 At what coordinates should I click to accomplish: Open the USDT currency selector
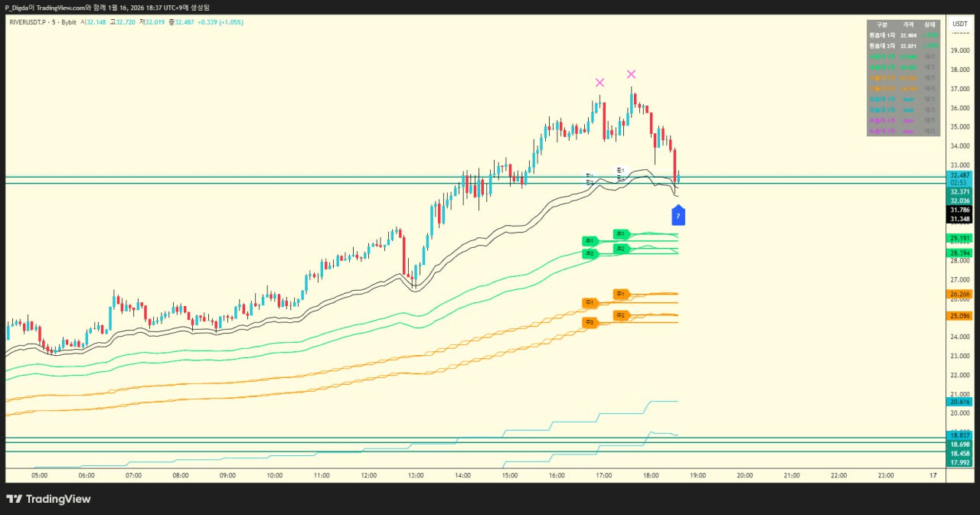[x=959, y=24]
